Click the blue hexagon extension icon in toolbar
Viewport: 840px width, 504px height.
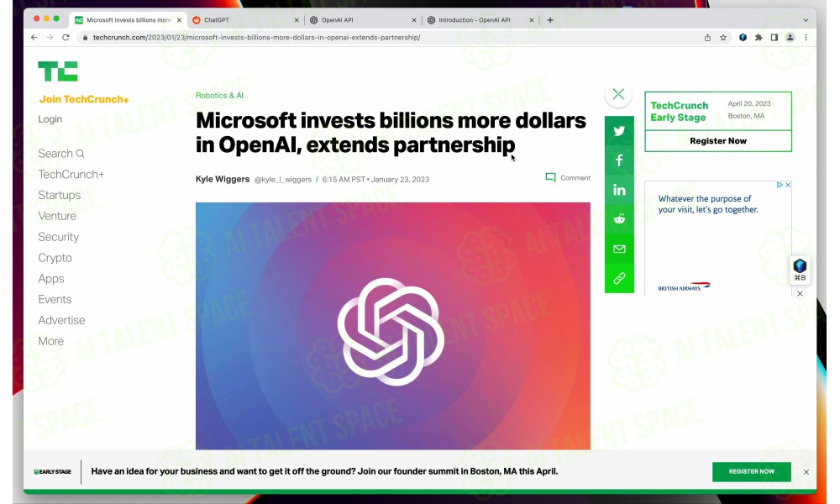(x=743, y=38)
